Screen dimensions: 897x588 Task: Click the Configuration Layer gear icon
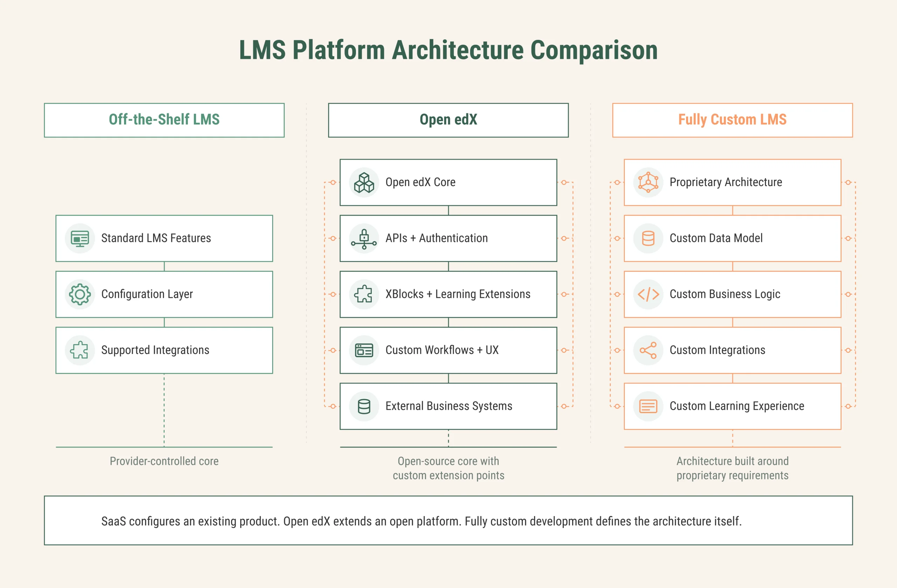pyautogui.click(x=80, y=294)
